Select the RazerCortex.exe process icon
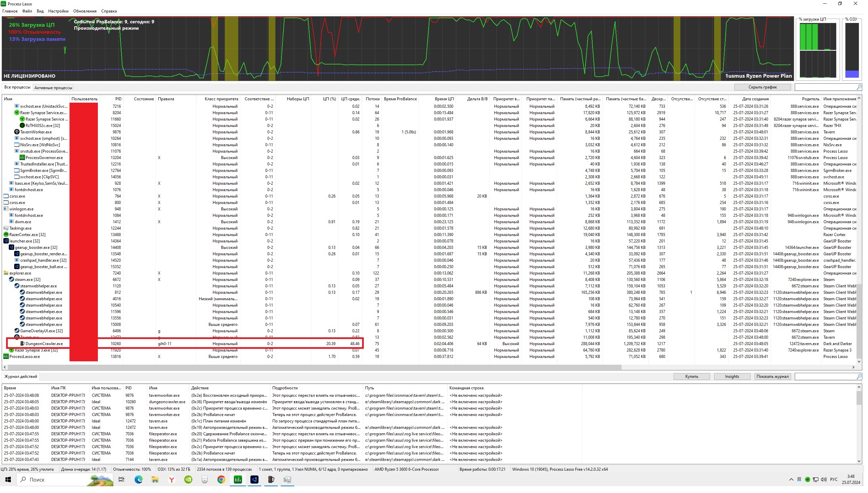Screen dimensions: 868x493 [x=6, y=235]
